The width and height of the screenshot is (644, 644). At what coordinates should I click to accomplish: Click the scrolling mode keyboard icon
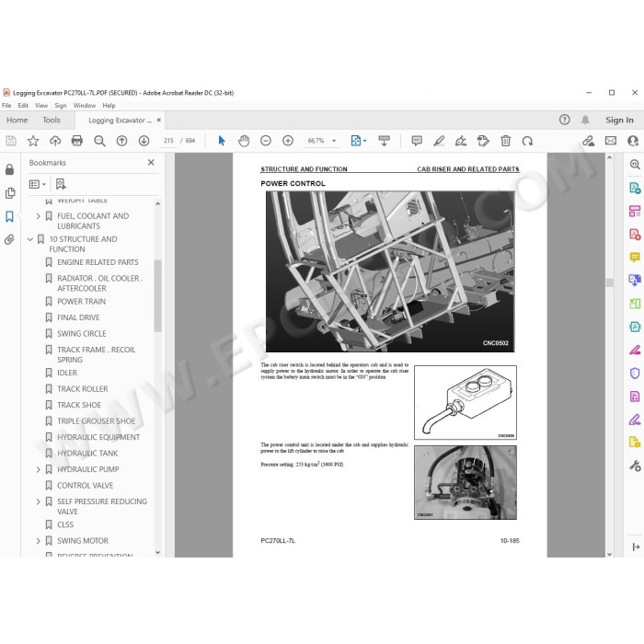pyautogui.click(x=384, y=141)
